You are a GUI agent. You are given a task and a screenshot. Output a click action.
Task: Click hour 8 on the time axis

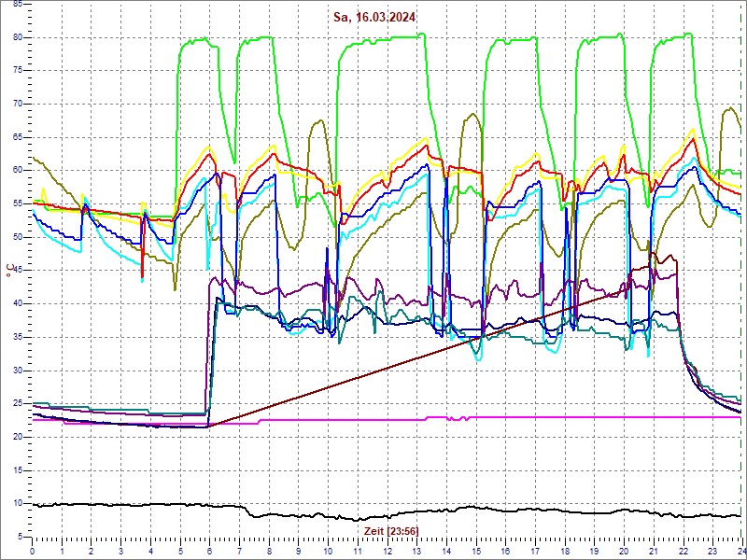click(x=269, y=551)
